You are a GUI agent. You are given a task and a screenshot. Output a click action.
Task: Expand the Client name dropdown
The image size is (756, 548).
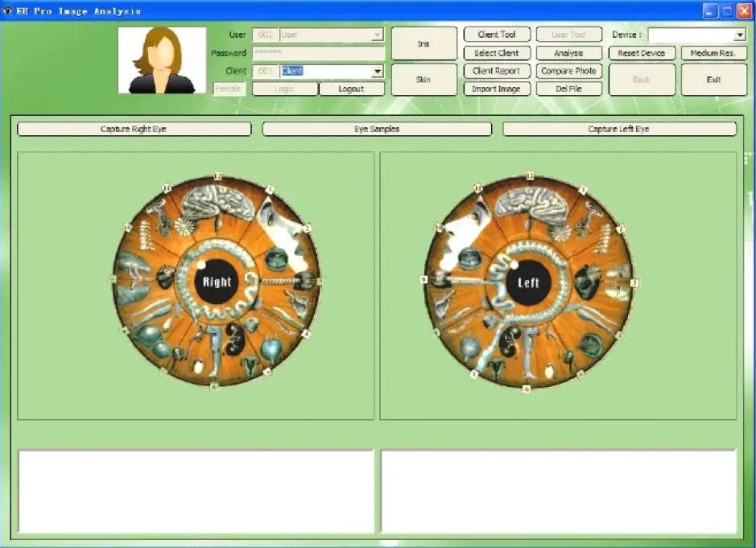378,72
